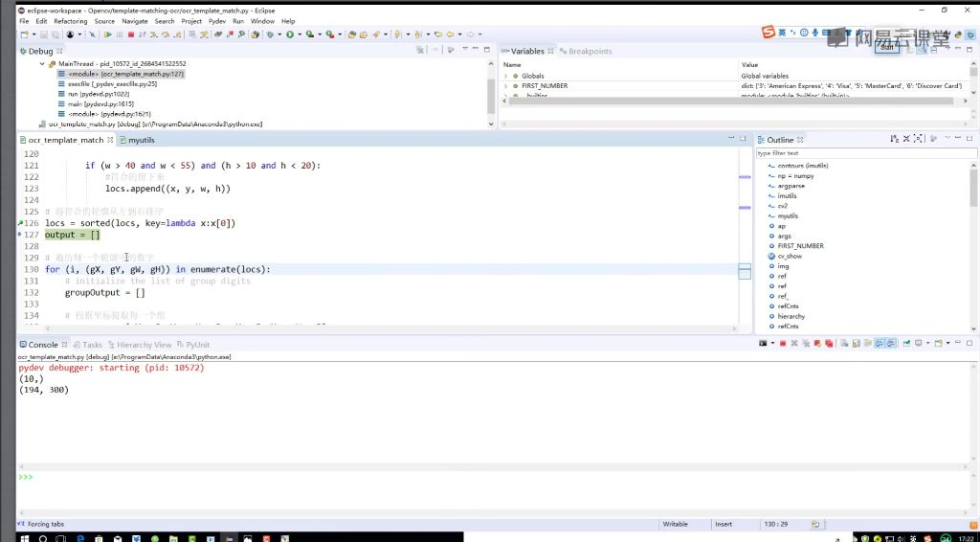
Task: Click the Step Into toolbar icon
Action: click(x=153, y=34)
